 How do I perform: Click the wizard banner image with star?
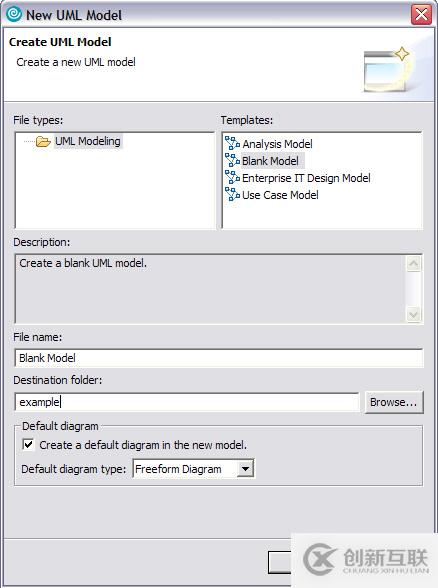click(388, 70)
